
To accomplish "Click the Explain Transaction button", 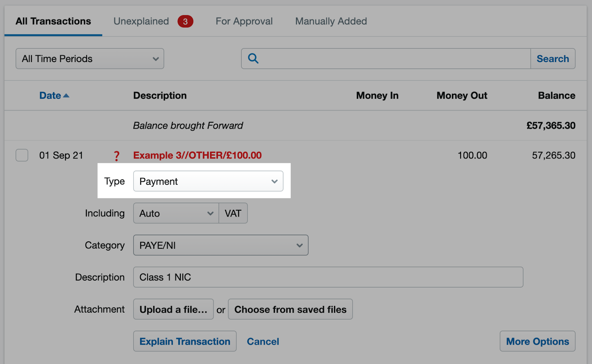I will point(185,341).
